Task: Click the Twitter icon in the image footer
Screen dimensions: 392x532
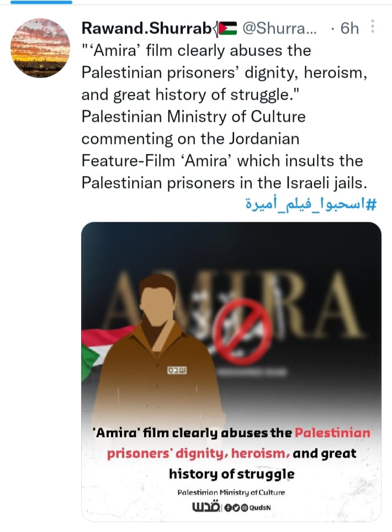Action: 236,508
